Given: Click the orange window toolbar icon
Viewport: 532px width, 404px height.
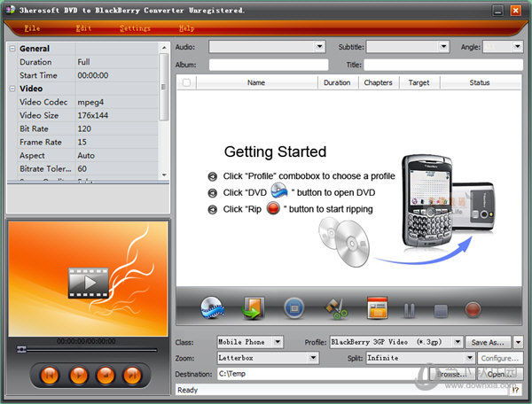Looking at the screenshot, I should coord(378,308).
